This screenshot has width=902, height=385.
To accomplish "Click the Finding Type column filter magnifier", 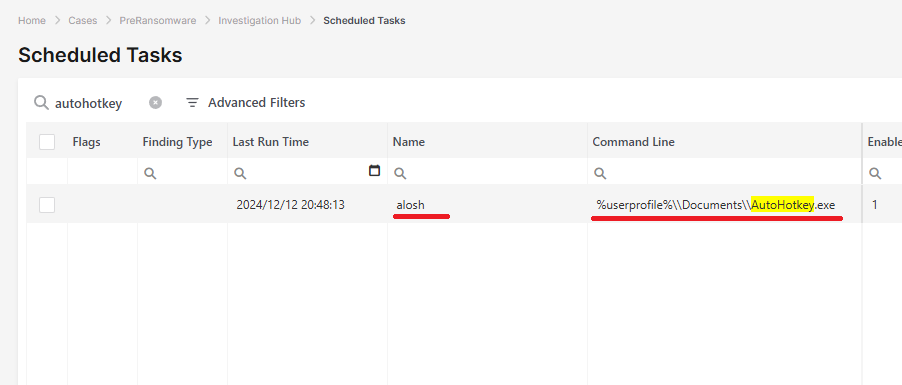I will tap(150, 173).
